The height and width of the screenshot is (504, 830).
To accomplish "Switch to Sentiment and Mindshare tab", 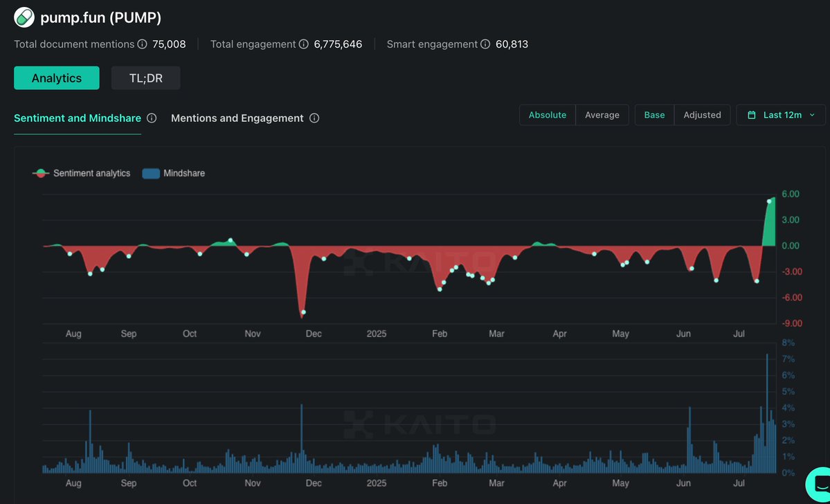I will coord(78,118).
